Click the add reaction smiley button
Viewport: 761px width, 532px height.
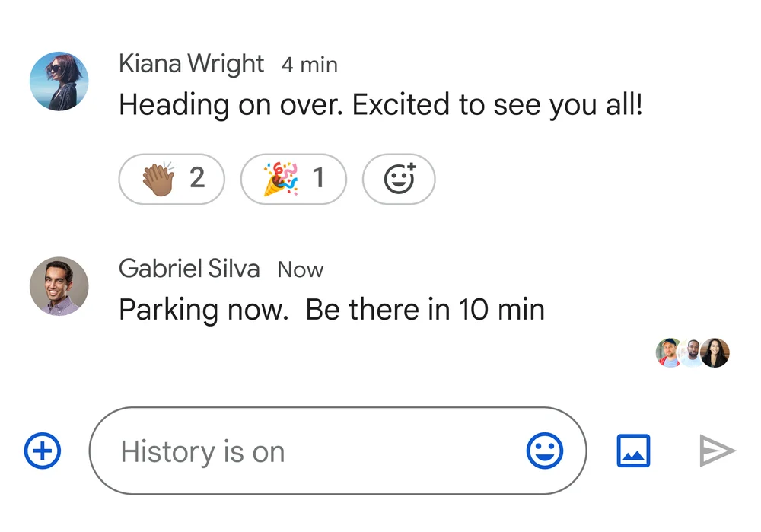point(399,179)
